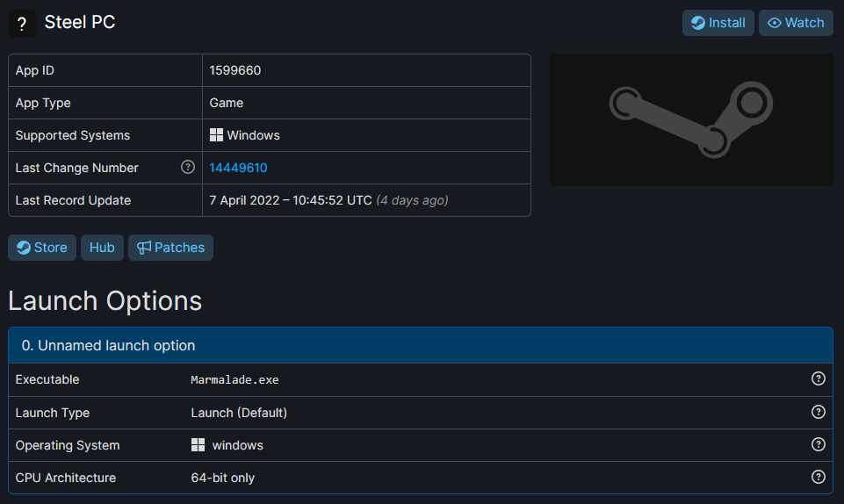
Task: Click the Install button
Action: point(718,23)
